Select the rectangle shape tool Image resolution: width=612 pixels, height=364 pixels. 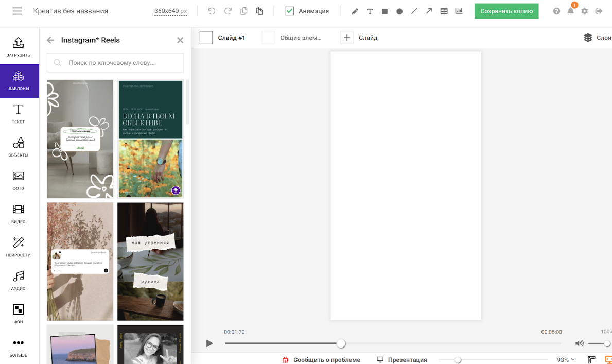[384, 11]
